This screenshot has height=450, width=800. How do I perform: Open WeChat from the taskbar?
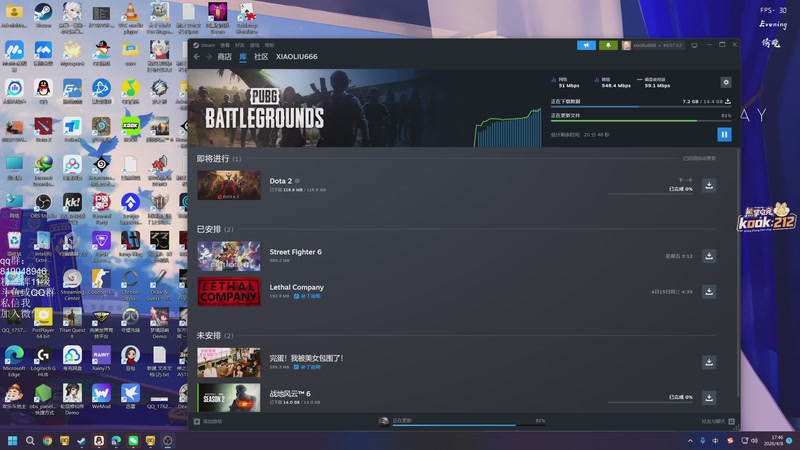tap(133, 441)
